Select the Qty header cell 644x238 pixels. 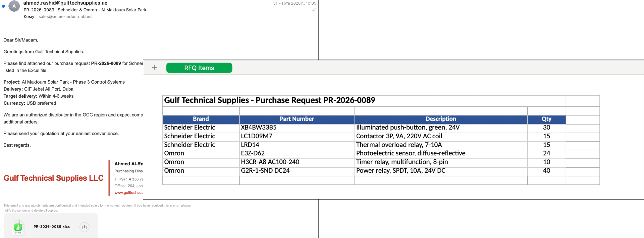pos(546,119)
